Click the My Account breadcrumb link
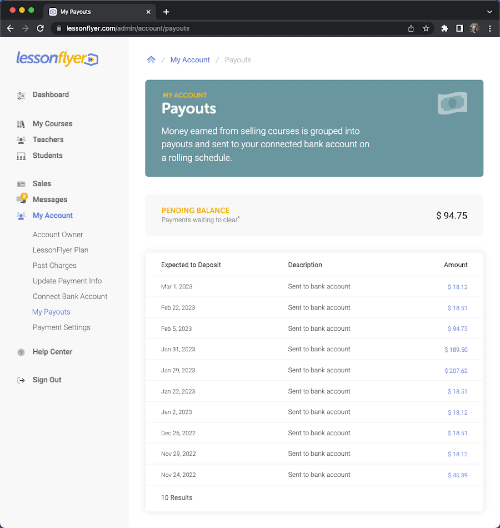 190,60
